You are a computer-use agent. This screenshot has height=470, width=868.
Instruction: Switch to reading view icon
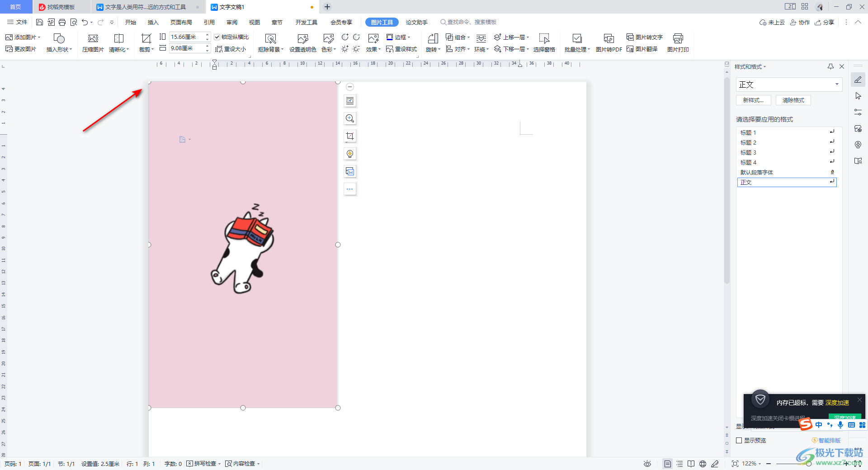pyautogui.click(x=691, y=464)
